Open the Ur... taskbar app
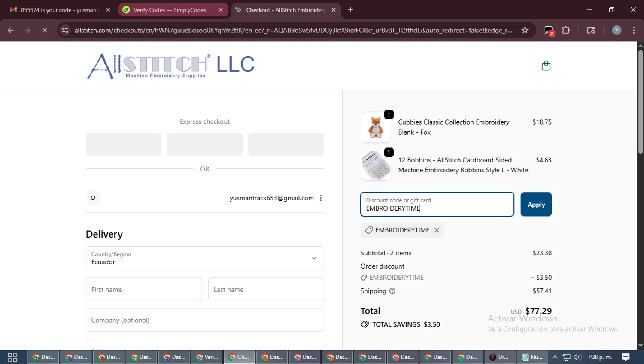Screen dimensions: 644x364 [x=500, y=357]
